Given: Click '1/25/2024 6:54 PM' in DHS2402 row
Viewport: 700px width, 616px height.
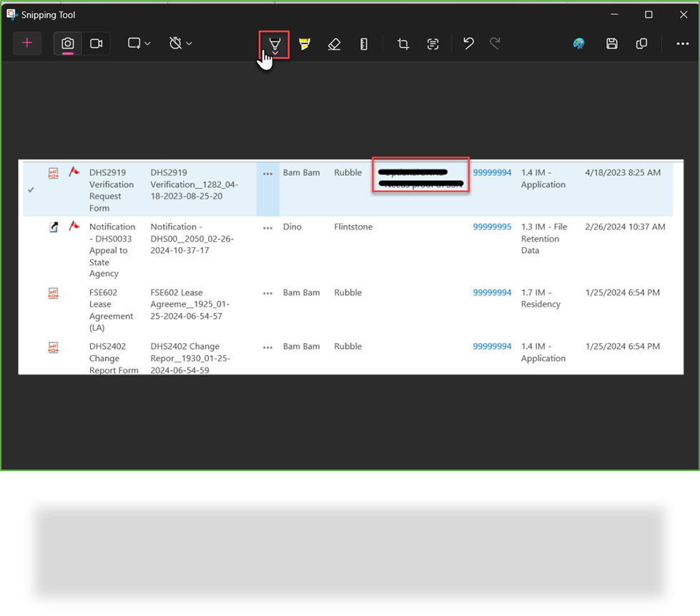Looking at the screenshot, I should coord(622,346).
